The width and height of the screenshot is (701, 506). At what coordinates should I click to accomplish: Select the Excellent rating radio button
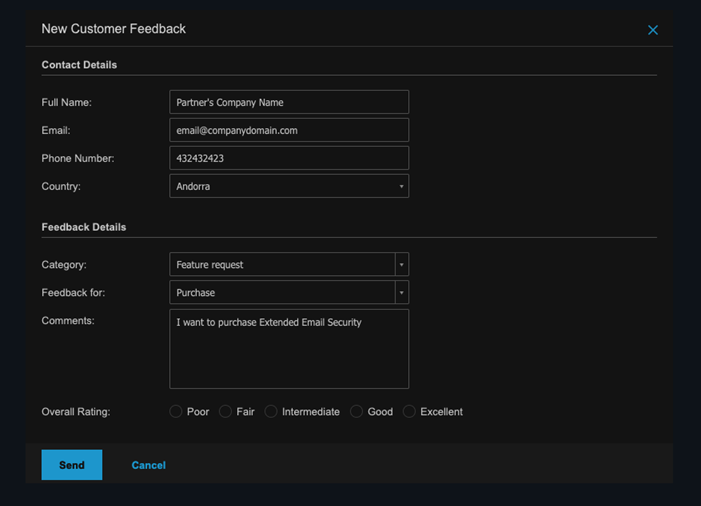[x=409, y=412]
